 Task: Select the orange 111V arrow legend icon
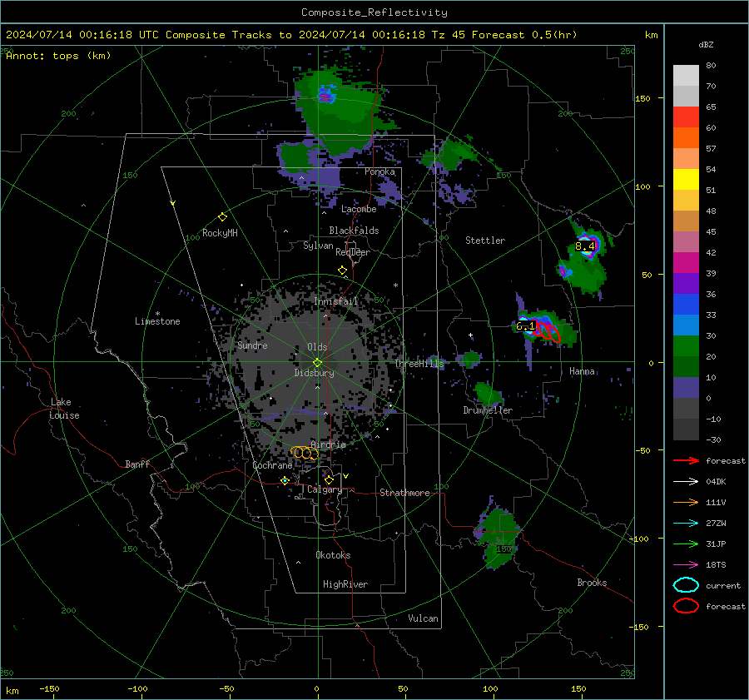[686, 502]
